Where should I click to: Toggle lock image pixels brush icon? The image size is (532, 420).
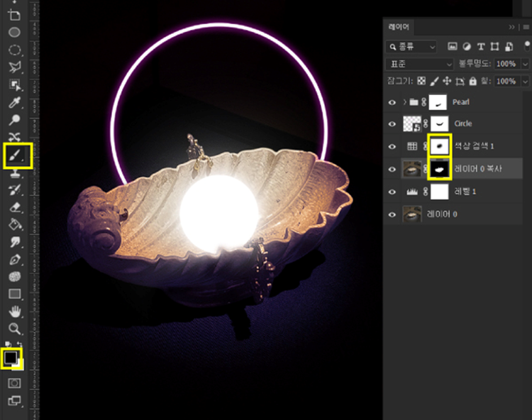(434, 81)
